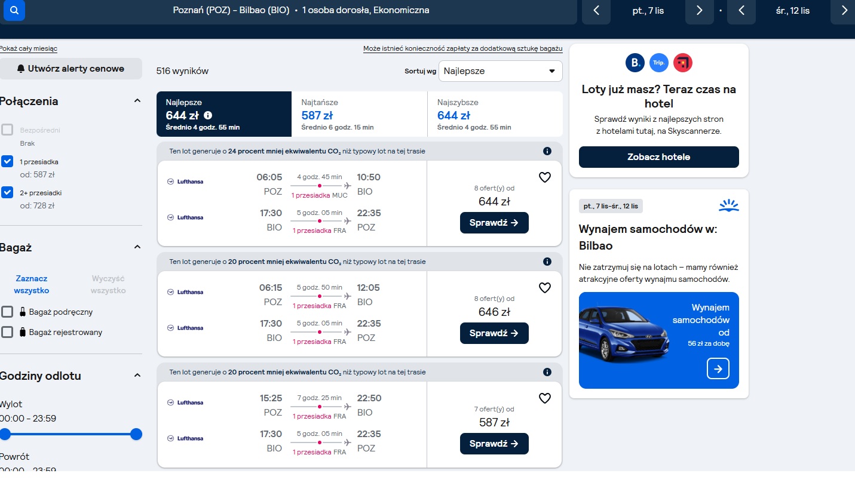Go to next departure date after pt., 7 lis
The height and width of the screenshot is (504, 855).
click(699, 11)
